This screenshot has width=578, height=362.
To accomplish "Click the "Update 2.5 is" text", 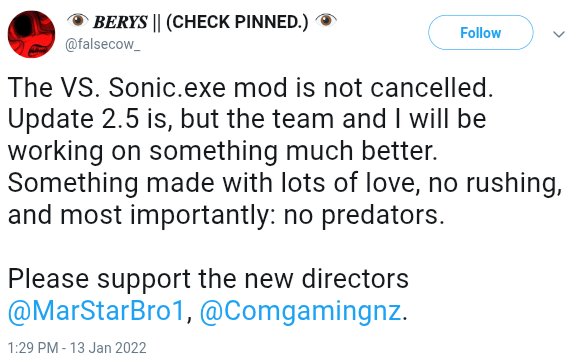I will click(x=90, y=120).
